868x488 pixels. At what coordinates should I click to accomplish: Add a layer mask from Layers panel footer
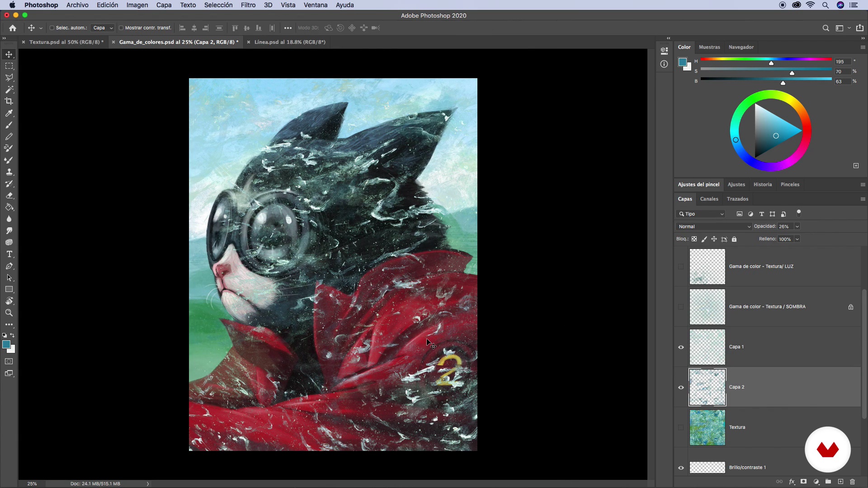(804, 482)
